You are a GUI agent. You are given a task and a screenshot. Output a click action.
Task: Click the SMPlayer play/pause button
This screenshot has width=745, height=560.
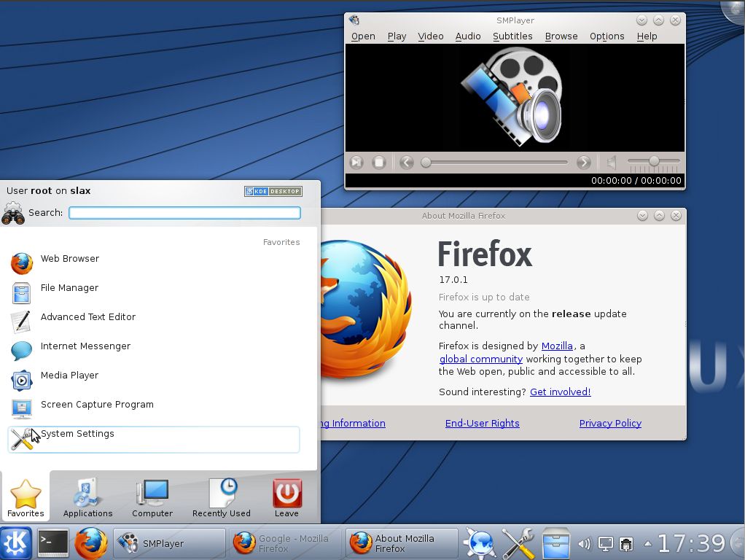pyautogui.click(x=356, y=163)
